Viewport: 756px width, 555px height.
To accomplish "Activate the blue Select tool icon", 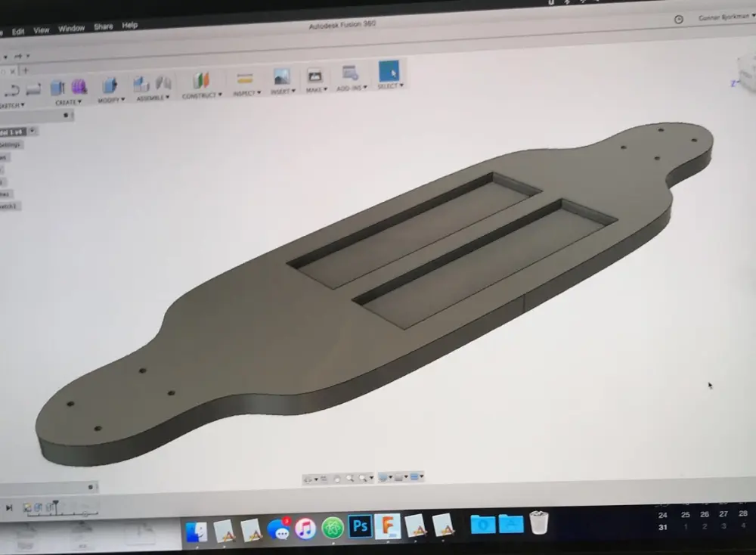I will 389,72.
